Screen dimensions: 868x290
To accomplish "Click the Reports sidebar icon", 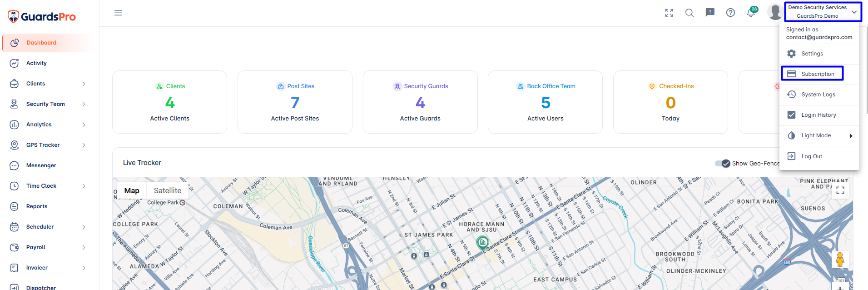I will (15, 206).
